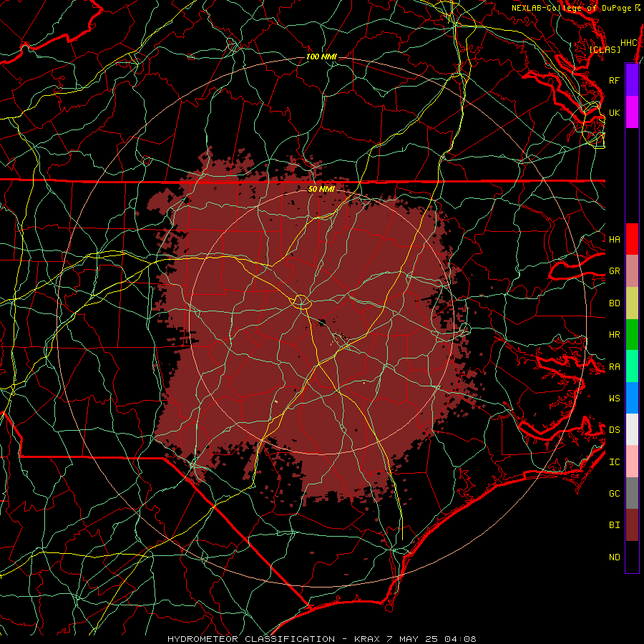Click the 50 NMI range ring label

tap(321, 190)
